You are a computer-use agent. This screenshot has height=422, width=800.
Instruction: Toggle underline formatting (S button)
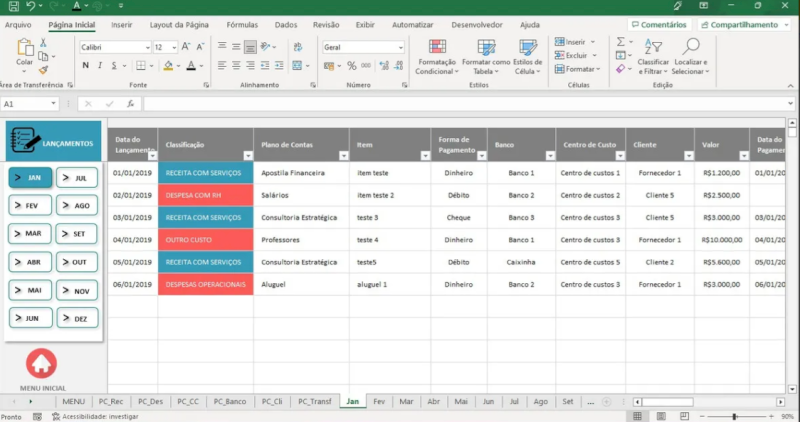116,66
